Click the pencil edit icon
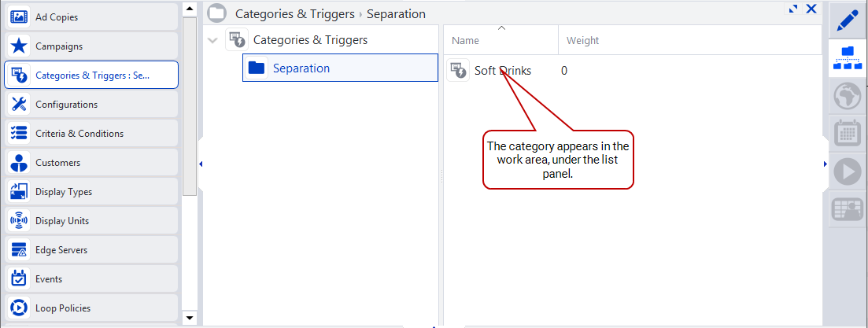Screen dimensions: 868x328 pyautogui.click(x=847, y=20)
